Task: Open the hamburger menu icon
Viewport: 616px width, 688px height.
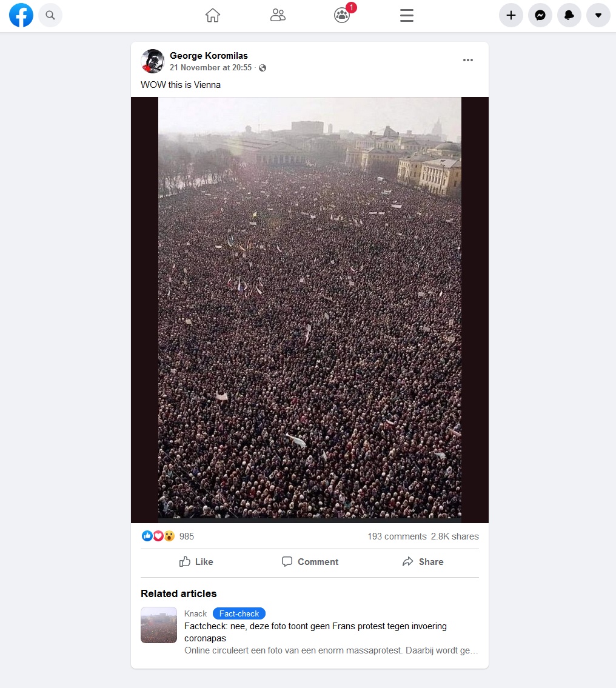Action: (407, 15)
